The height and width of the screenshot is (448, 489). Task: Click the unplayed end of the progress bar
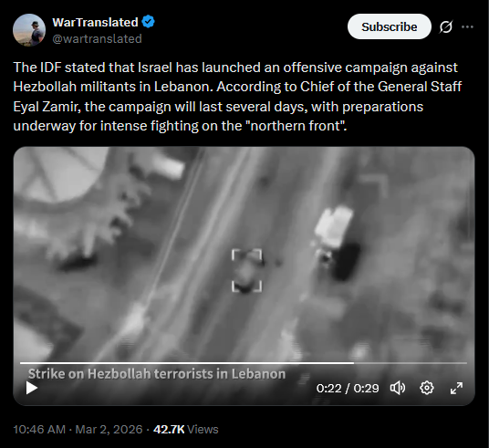click(411, 363)
